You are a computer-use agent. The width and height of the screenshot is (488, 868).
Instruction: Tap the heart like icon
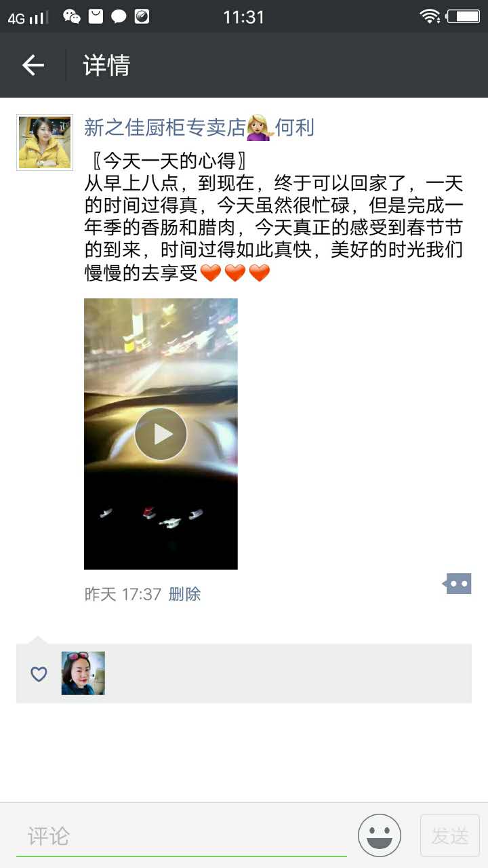[39, 674]
